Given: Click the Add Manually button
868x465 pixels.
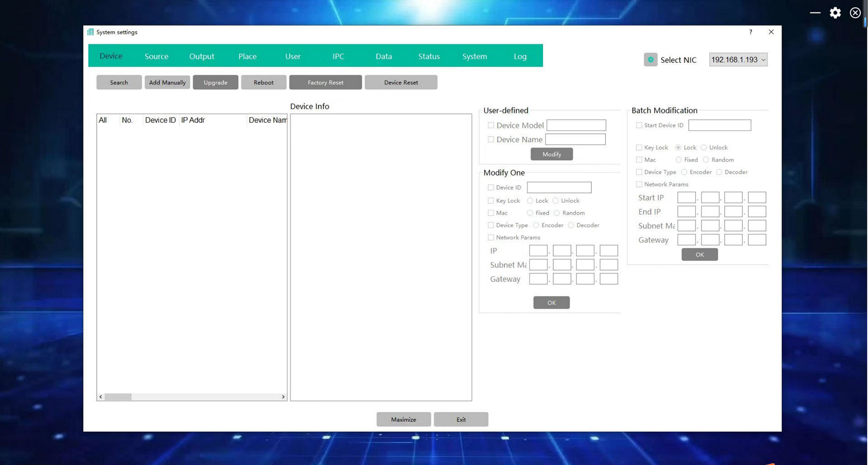Looking at the screenshot, I should pos(167,82).
